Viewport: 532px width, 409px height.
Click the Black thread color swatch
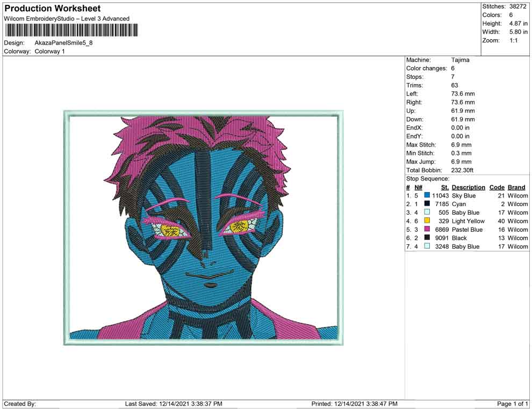coord(427,238)
